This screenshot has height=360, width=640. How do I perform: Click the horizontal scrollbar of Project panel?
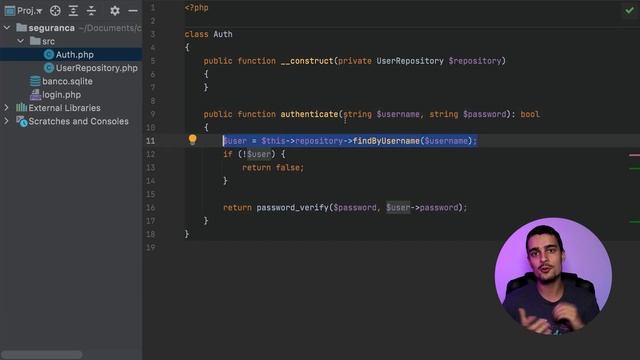pos(42,354)
